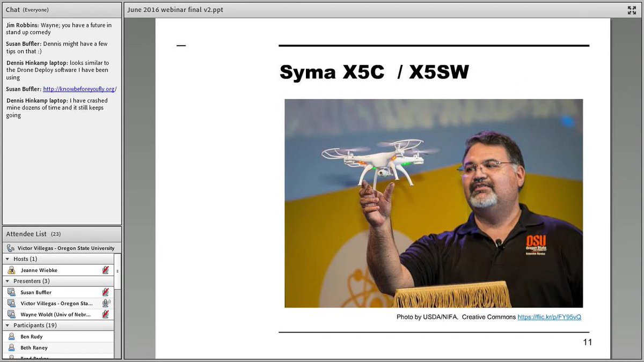Select participant Beth Raney
The image size is (644, 362).
(x=58, y=348)
